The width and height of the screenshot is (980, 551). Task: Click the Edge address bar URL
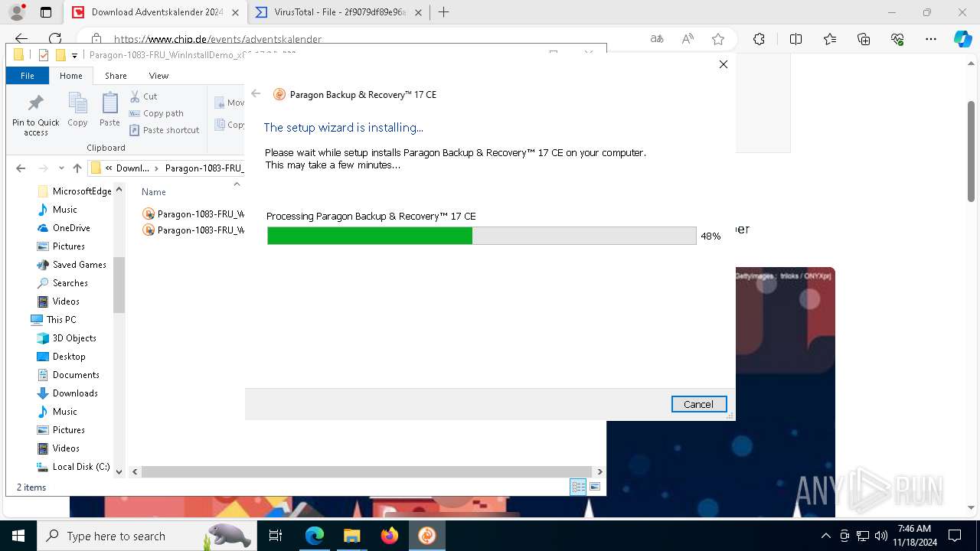tap(218, 39)
